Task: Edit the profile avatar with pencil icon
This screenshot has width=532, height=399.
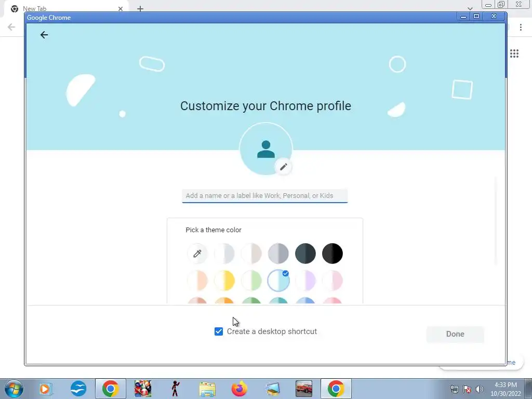Action: point(283,167)
